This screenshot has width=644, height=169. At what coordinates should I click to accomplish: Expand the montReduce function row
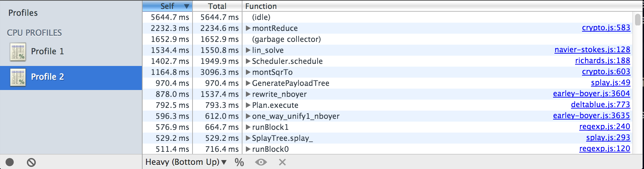click(248, 28)
